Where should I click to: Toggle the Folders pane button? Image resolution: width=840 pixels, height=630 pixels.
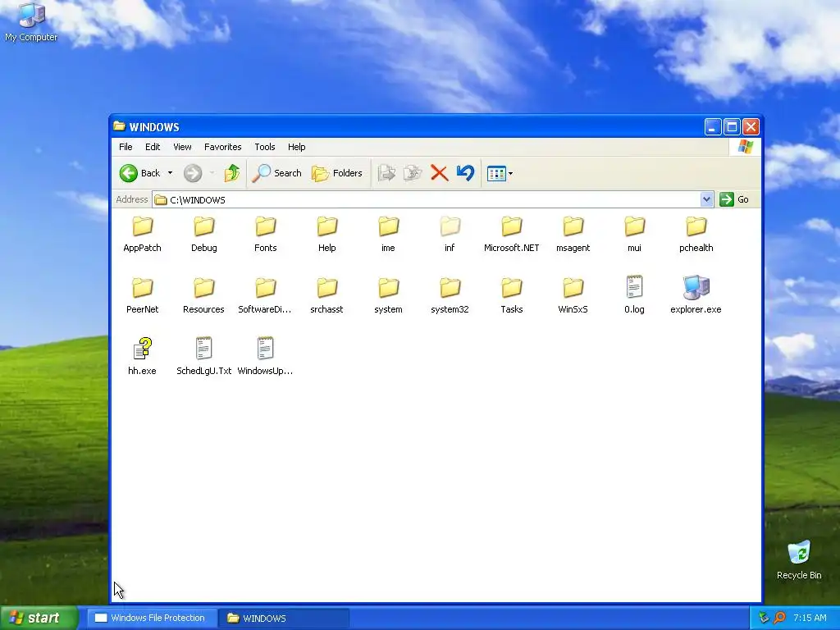tap(337, 173)
